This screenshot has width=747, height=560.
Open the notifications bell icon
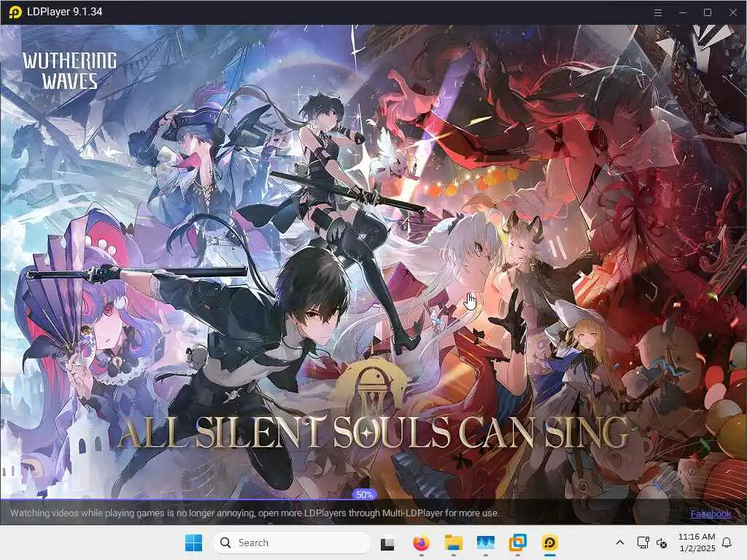click(727, 542)
